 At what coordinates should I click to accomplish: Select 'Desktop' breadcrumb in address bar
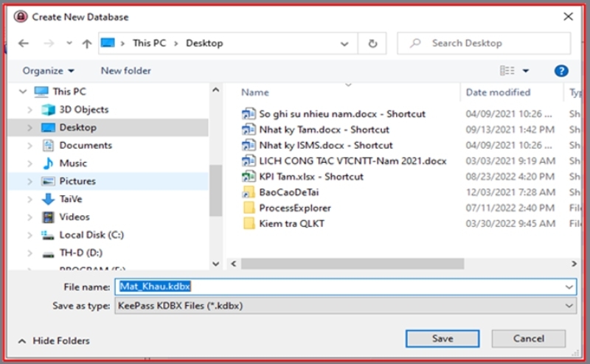pos(204,43)
